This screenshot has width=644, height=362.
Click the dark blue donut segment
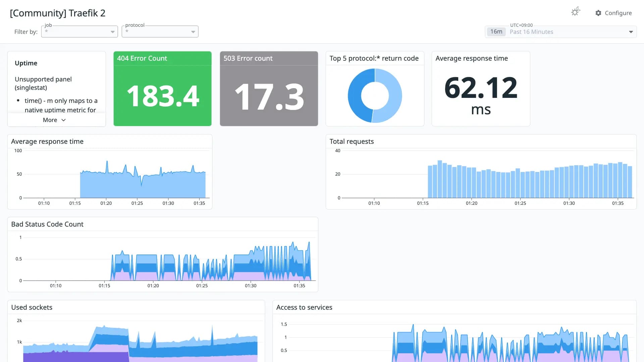click(x=355, y=96)
